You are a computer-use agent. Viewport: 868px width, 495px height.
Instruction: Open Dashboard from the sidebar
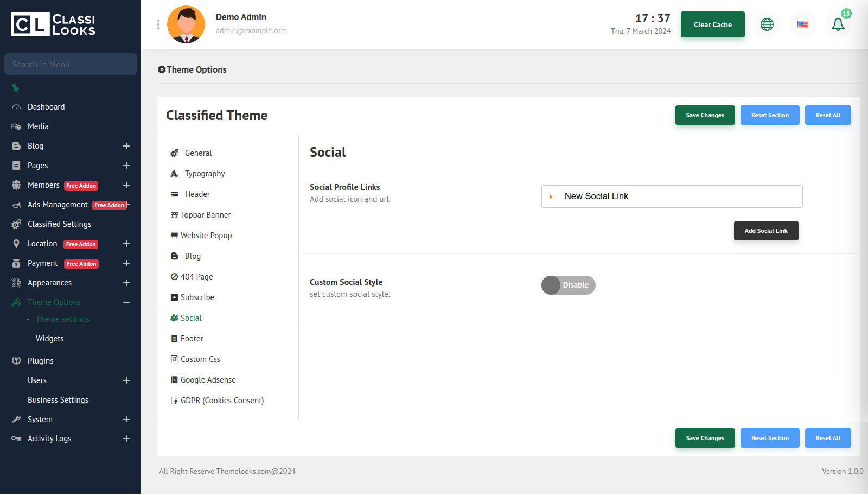coord(46,107)
